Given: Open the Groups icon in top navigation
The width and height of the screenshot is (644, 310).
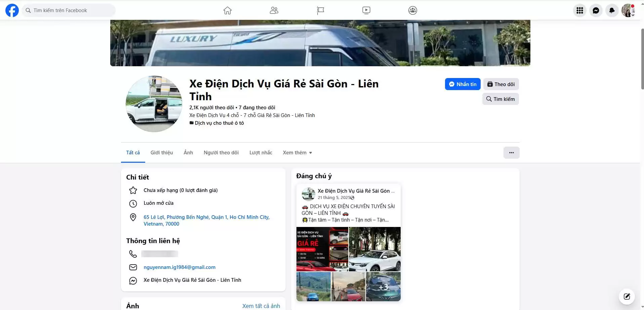Looking at the screenshot, I should coord(412,10).
